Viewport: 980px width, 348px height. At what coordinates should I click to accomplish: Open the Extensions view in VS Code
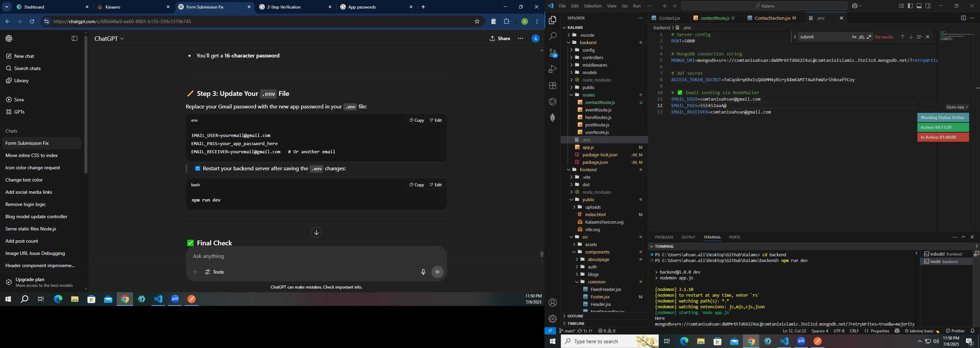553,86
